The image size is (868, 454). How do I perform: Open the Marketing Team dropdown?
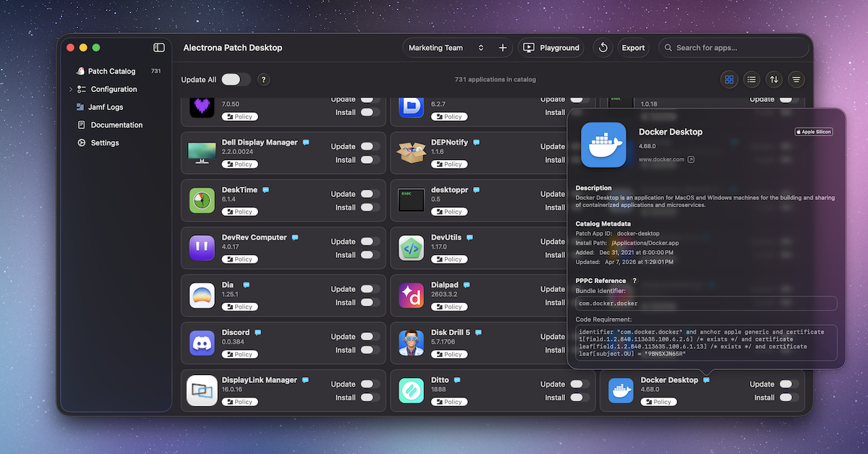[x=446, y=48]
